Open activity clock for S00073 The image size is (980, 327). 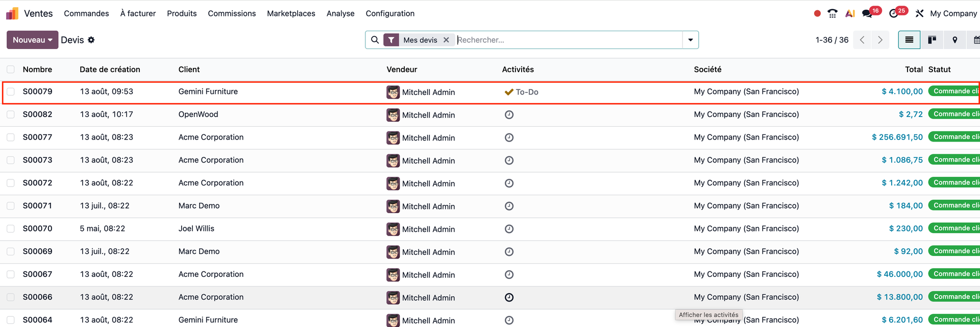(509, 160)
